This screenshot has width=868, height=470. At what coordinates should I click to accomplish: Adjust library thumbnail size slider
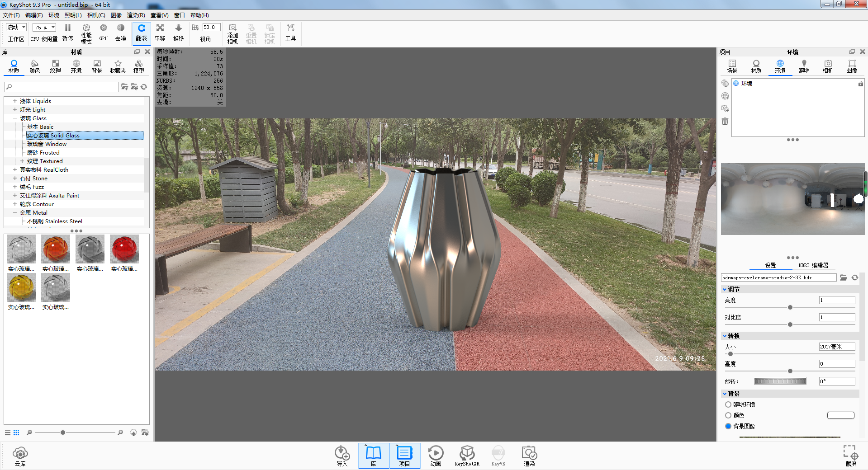click(63, 432)
